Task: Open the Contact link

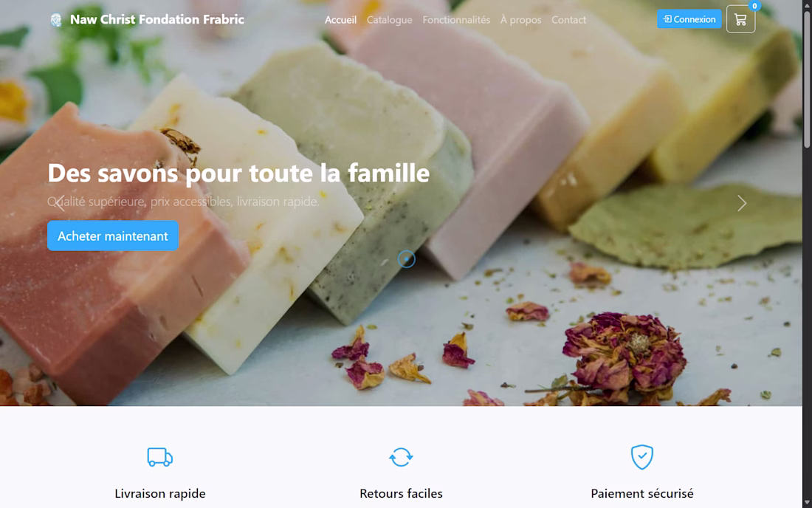Action: point(568,20)
